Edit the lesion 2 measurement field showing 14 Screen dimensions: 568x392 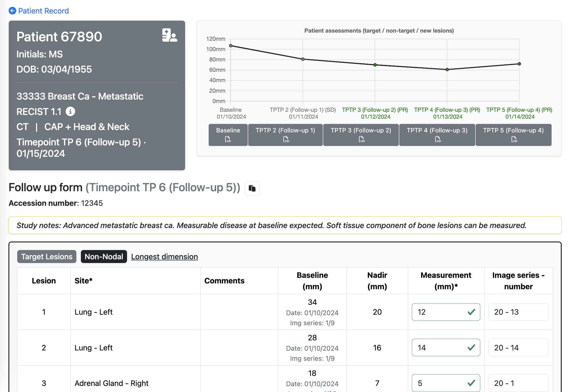click(440, 348)
